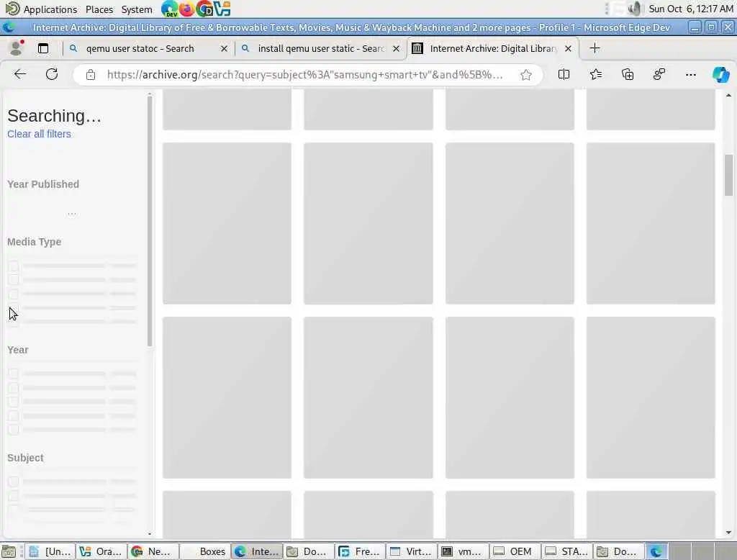Click the 'Subject' facet heading
The image size is (737, 560).
pos(25,458)
